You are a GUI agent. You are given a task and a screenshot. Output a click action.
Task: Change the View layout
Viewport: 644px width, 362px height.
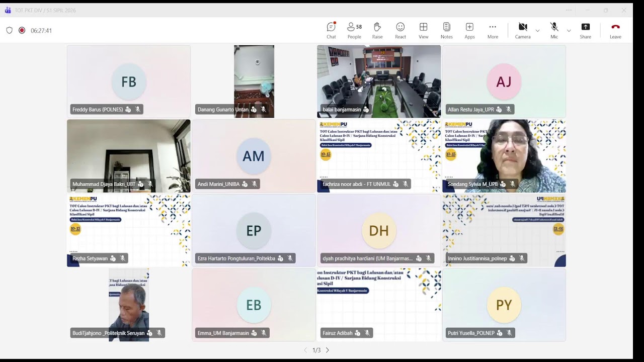(424, 30)
